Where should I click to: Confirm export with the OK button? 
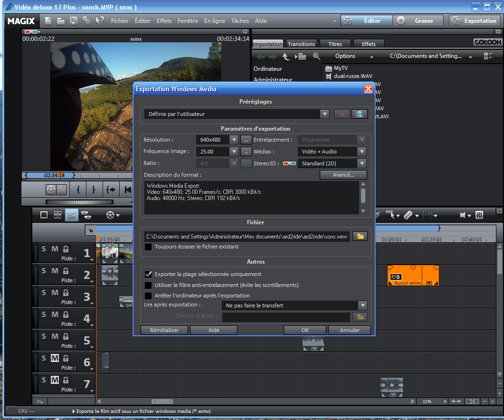pyautogui.click(x=305, y=330)
